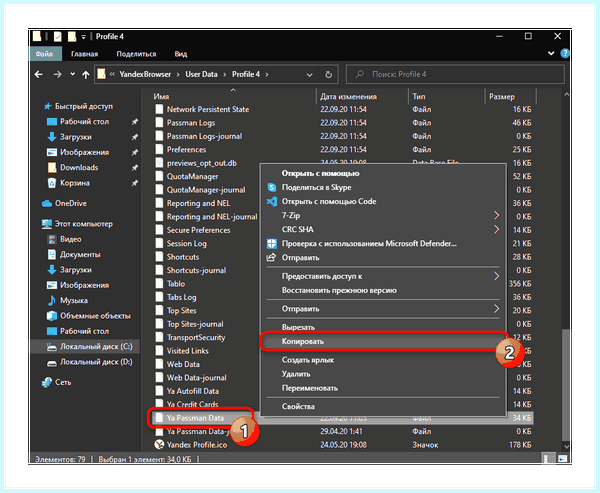This screenshot has height=493, width=600.
Task: Open the pinned Загрузки quick access folder
Action: [75, 137]
